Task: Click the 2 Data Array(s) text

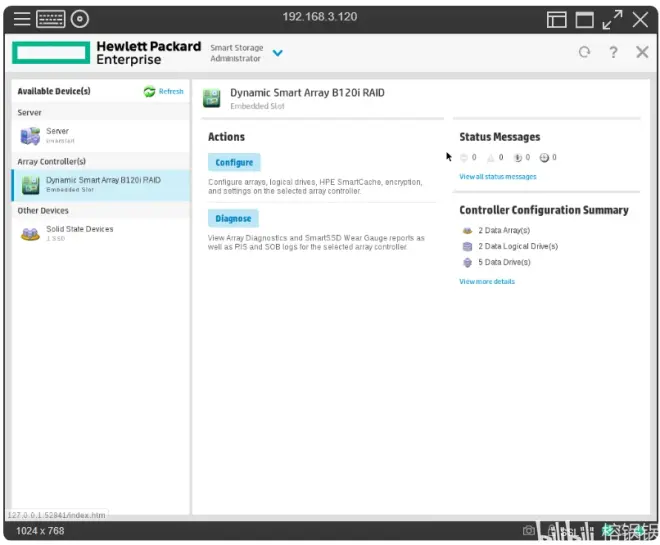Action: pos(504,231)
